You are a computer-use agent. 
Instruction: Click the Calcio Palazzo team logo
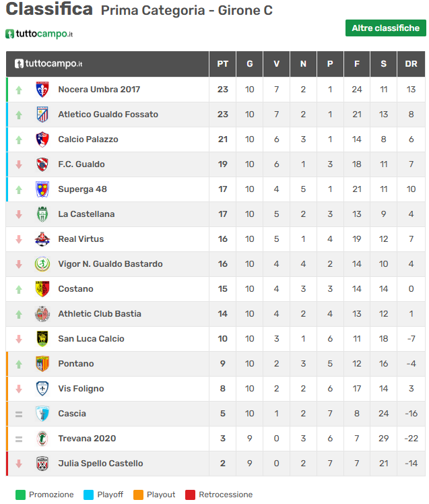coord(42,139)
